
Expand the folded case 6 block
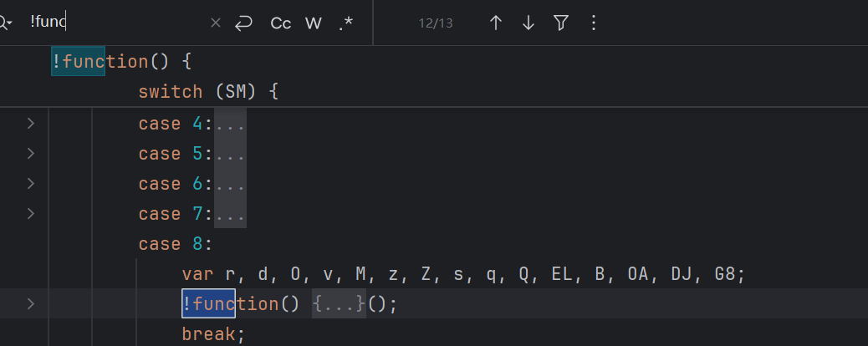pos(30,183)
